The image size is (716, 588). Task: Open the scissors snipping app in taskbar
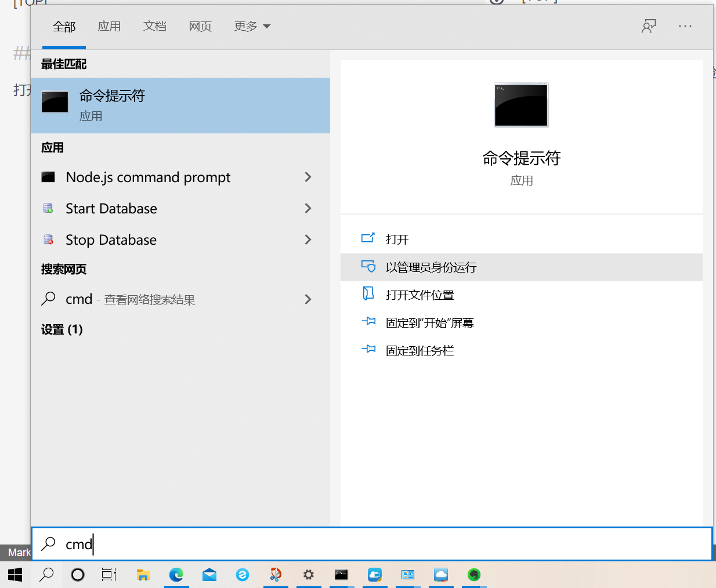(276, 575)
